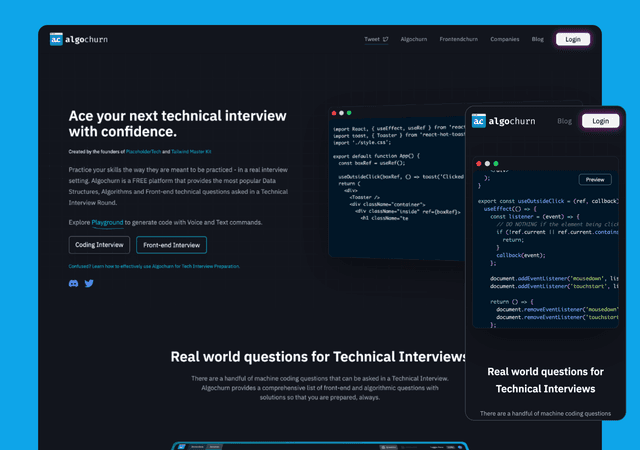This screenshot has width=640, height=450.
Task: Open the Frontendchurn nav menu item
Action: (x=456, y=40)
